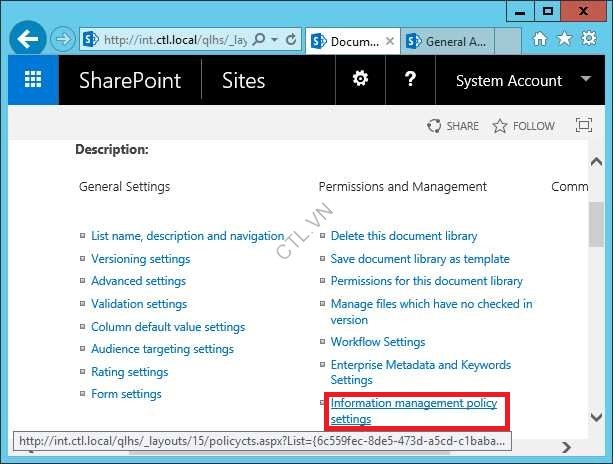Screen dimensions: 613x464
Task: Open the SharePoint app launcher grid
Action: (33, 81)
